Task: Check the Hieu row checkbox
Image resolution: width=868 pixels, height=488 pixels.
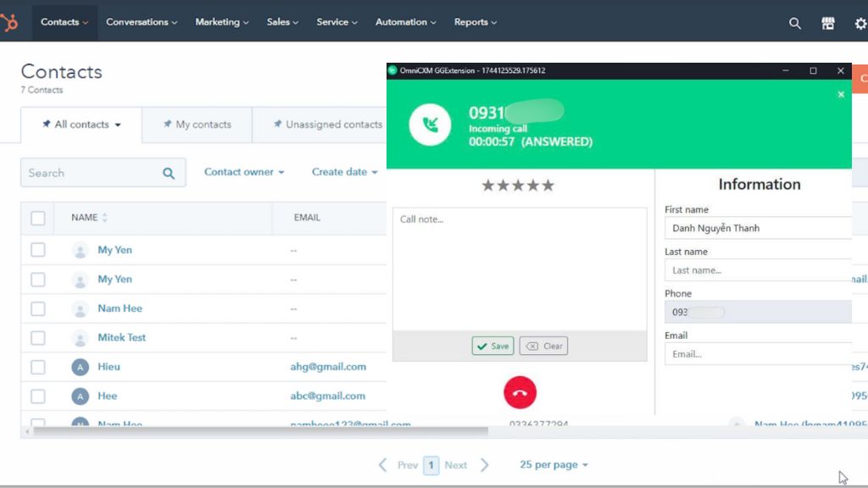Action: point(37,367)
